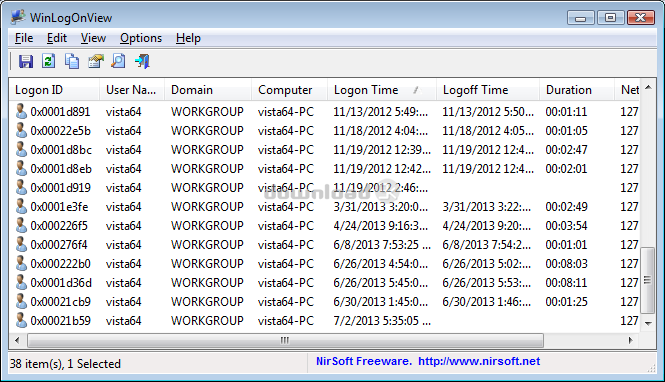The image size is (665, 382).
Task: Open the Properties toolbar icon
Action: (95, 61)
